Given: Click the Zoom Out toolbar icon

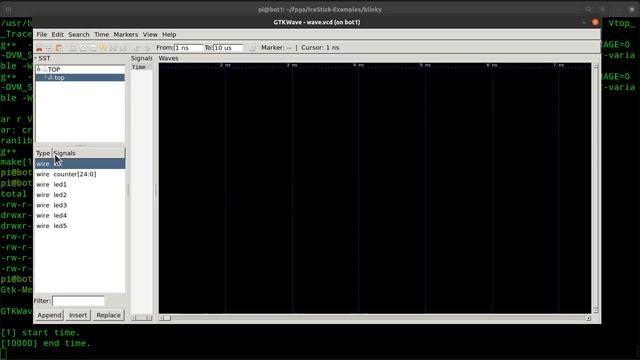Looking at the screenshot, I should click(x=93, y=48).
